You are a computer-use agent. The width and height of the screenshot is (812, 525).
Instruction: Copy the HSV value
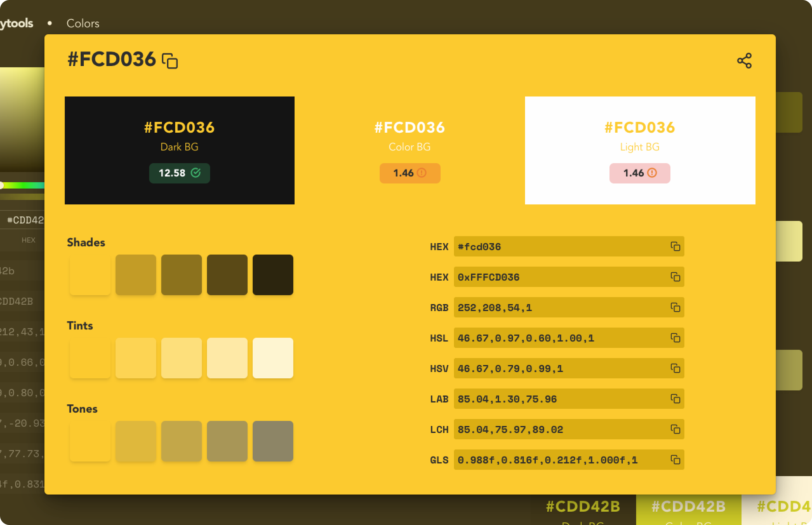click(675, 368)
